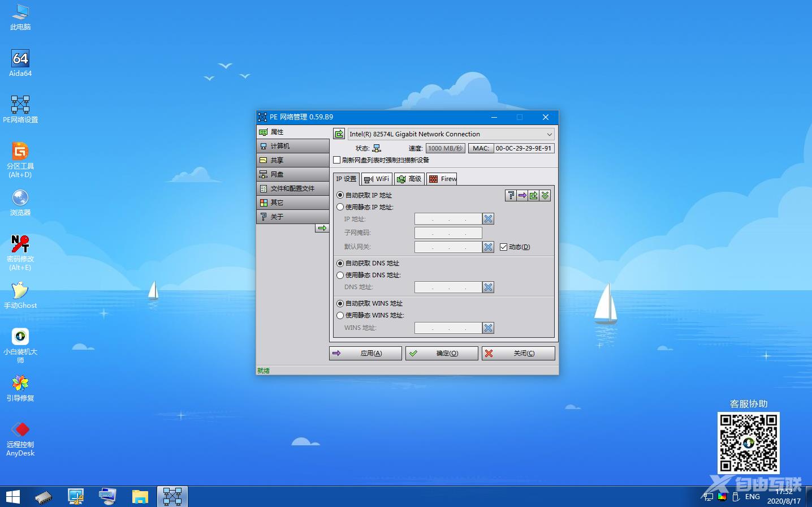Image resolution: width=812 pixels, height=507 pixels.
Task: Clear the 默认网关 field with X icon
Action: (489, 247)
